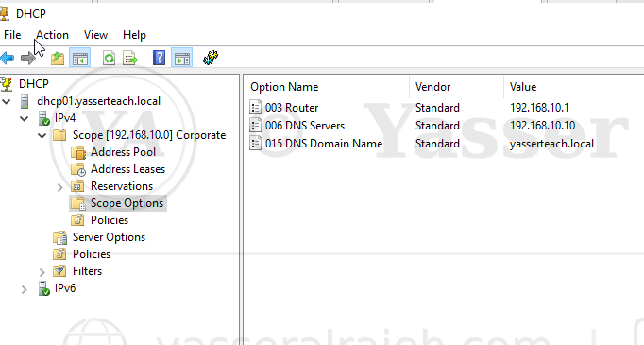Click the Filters funnel folder icon

[x=59, y=271]
